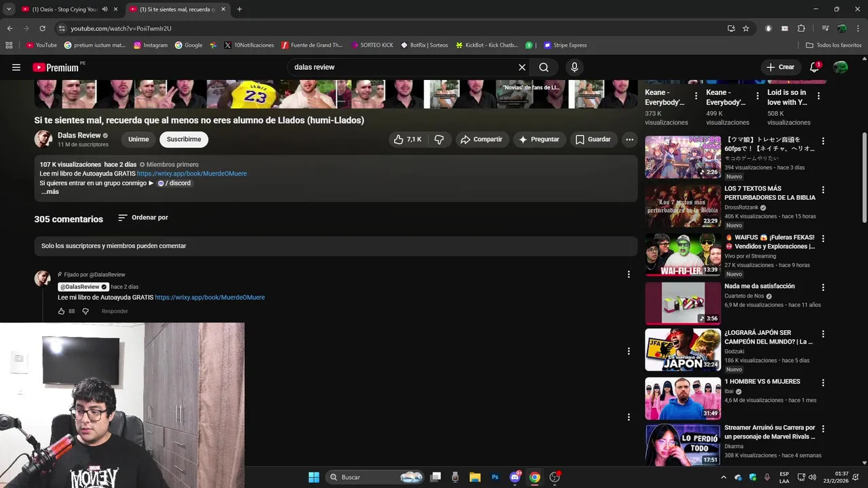Image resolution: width=868 pixels, height=488 pixels.
Task: Like the video with 7,1 K likes
Action: [x=408, y=140]
